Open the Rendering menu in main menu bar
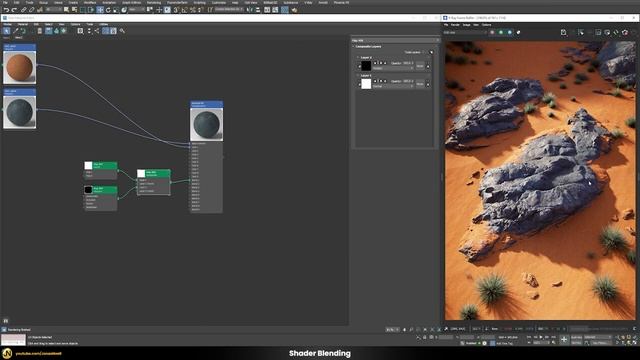Screen dimensions: 640x360 [154, 2]
